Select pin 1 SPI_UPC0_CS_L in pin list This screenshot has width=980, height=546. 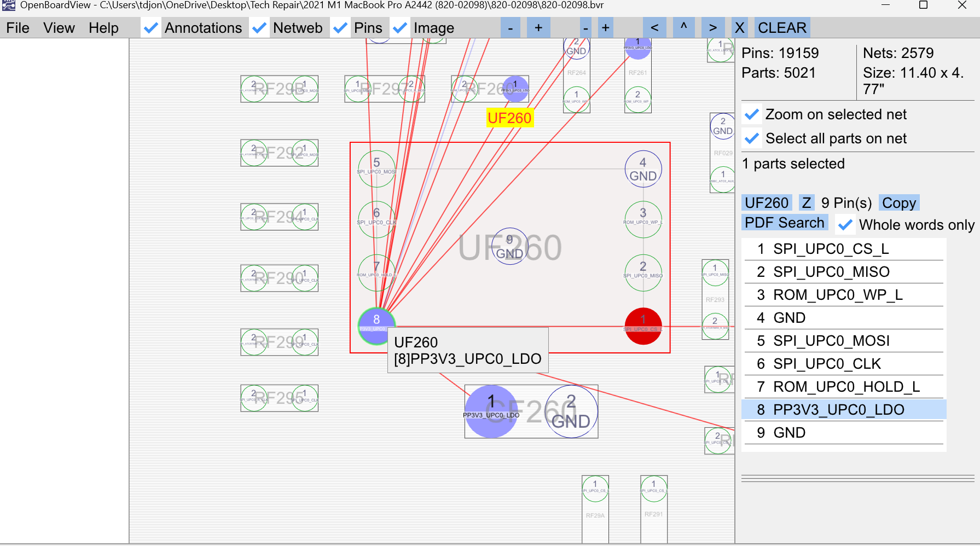coord(844,249)
